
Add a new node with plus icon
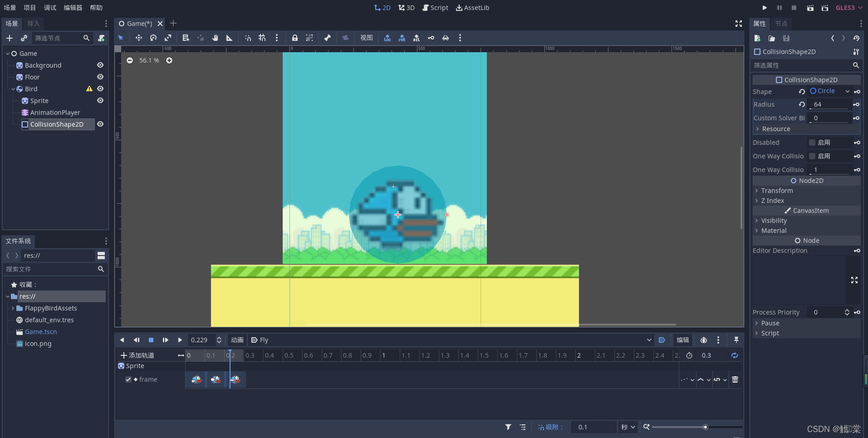[x=10, y=38]
